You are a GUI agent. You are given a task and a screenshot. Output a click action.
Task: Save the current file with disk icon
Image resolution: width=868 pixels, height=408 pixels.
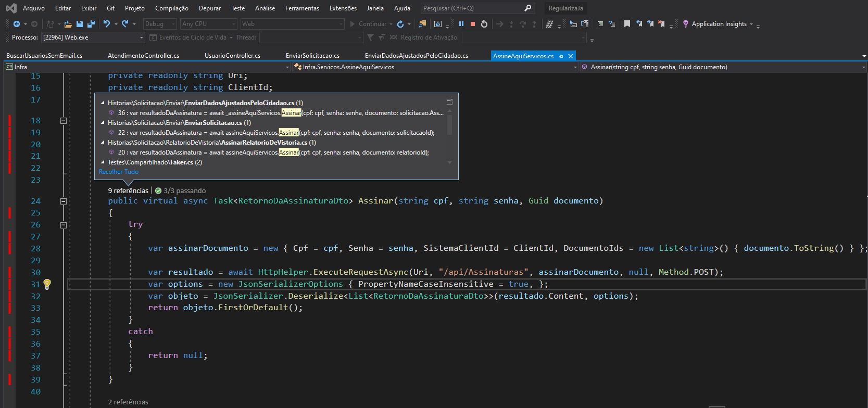coord(80,24)
